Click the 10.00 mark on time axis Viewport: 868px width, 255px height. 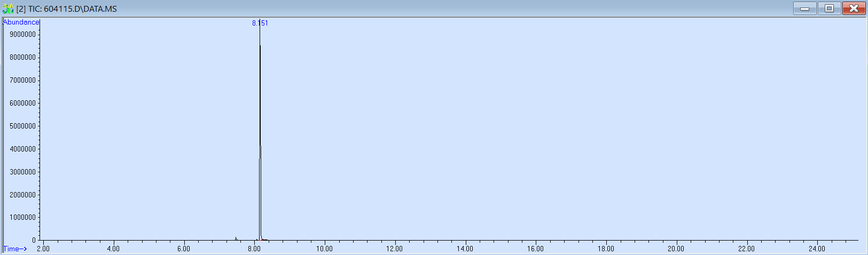(324, 249)
